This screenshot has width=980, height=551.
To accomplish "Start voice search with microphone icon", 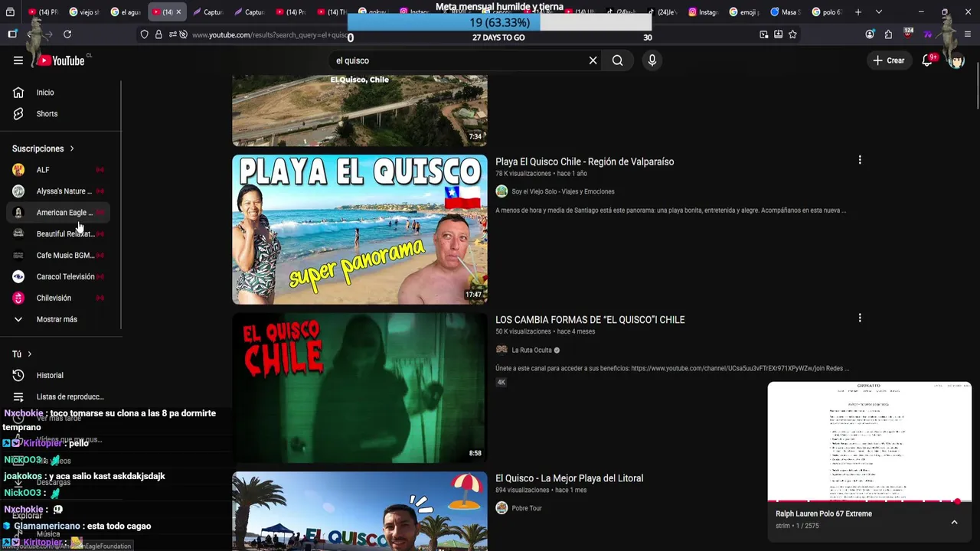I will click(652, 60).
